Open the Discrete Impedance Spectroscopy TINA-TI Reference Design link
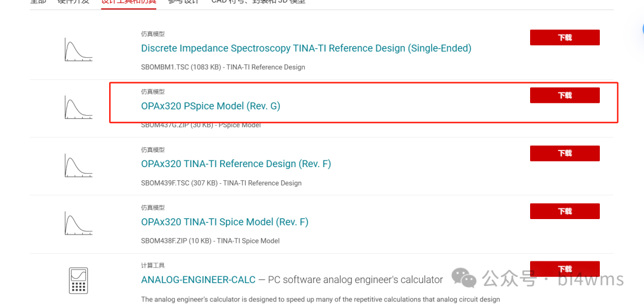Screen dimensions: 644x305 (x=306, y=48)
